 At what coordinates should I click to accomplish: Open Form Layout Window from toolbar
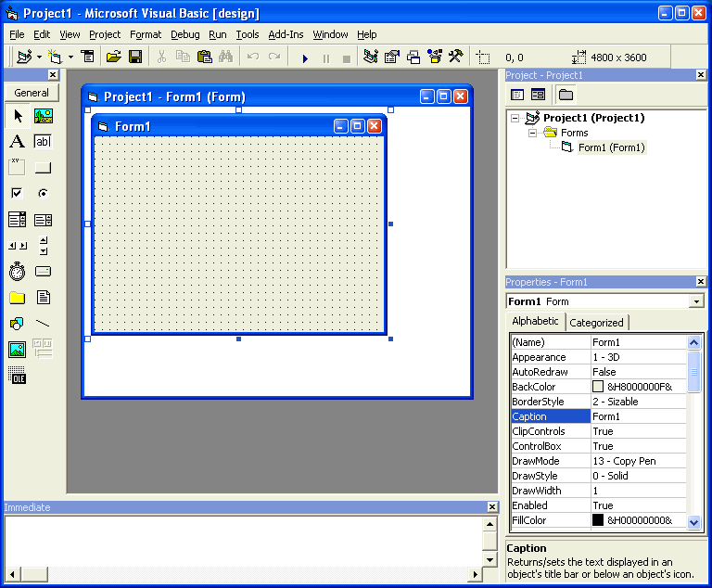coord(413,57)
